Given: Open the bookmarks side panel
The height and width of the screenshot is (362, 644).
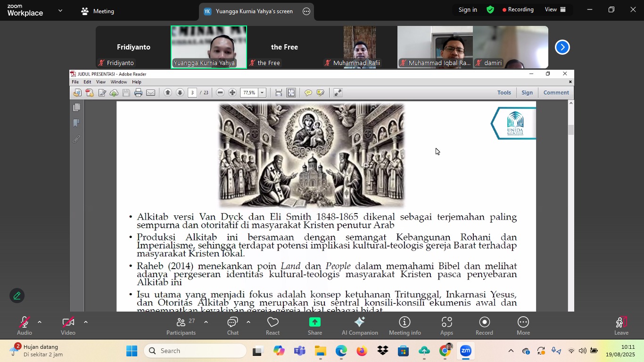Looking at the screenshot, I should click(x=76, y=123).
